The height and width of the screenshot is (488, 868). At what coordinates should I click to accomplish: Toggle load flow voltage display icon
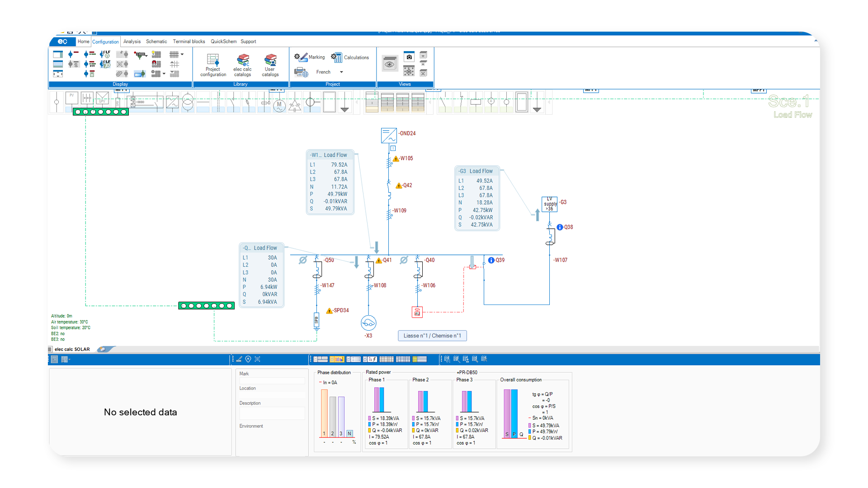[x=105, y=54]
